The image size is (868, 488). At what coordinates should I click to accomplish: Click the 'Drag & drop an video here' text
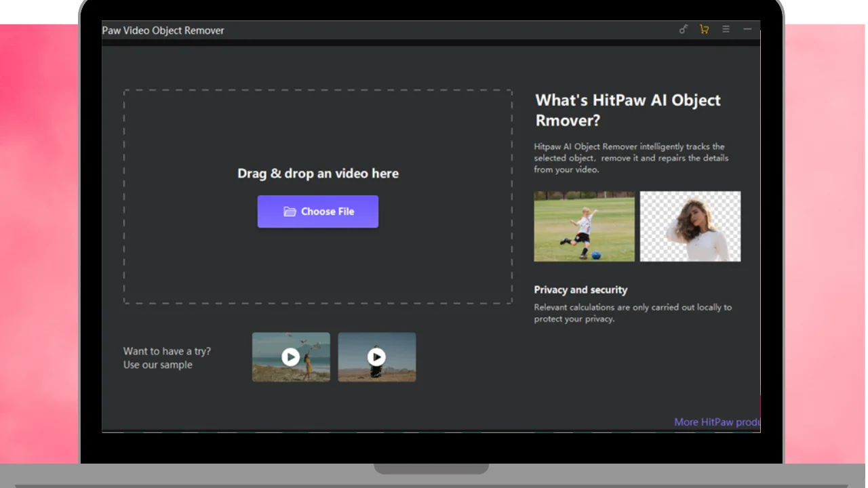[x=318, y=174]
